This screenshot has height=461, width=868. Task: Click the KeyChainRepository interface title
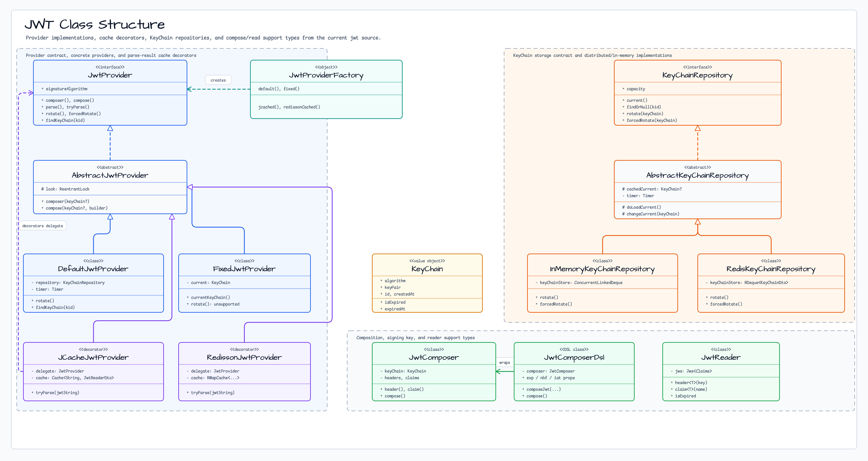pos(698,75)
